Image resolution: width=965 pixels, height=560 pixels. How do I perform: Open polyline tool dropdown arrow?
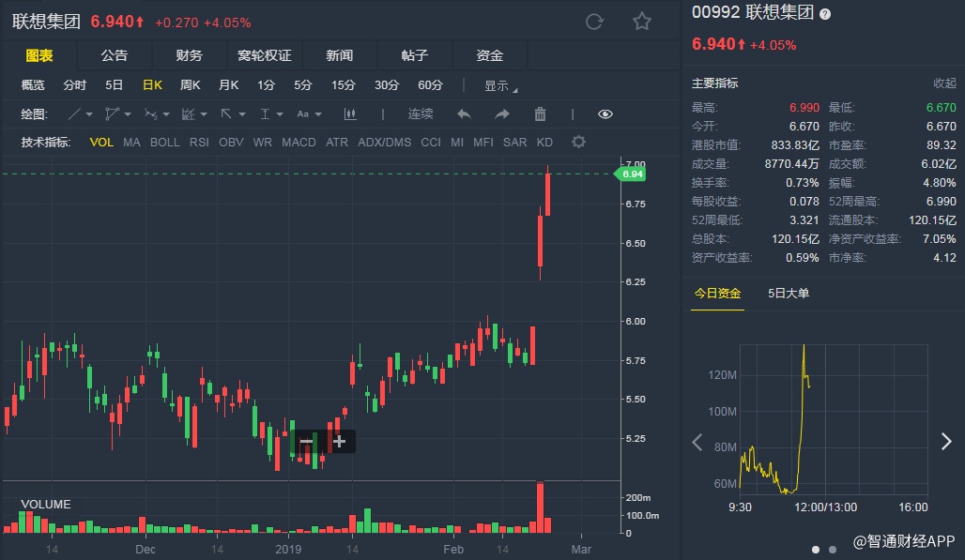128,114
